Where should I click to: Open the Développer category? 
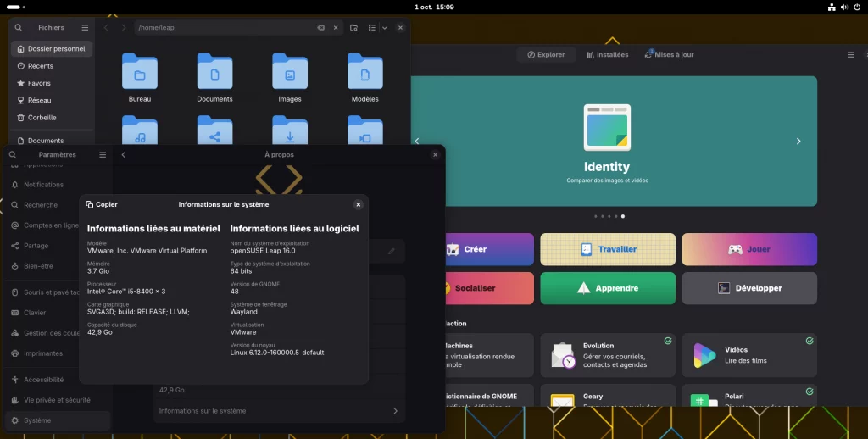(749, 288)
